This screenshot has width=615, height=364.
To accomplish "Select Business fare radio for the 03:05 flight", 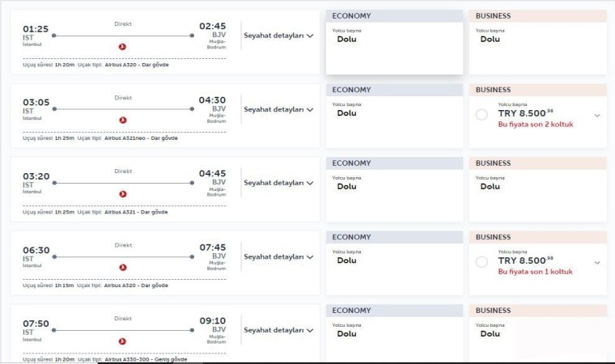I will pos(482,115).
